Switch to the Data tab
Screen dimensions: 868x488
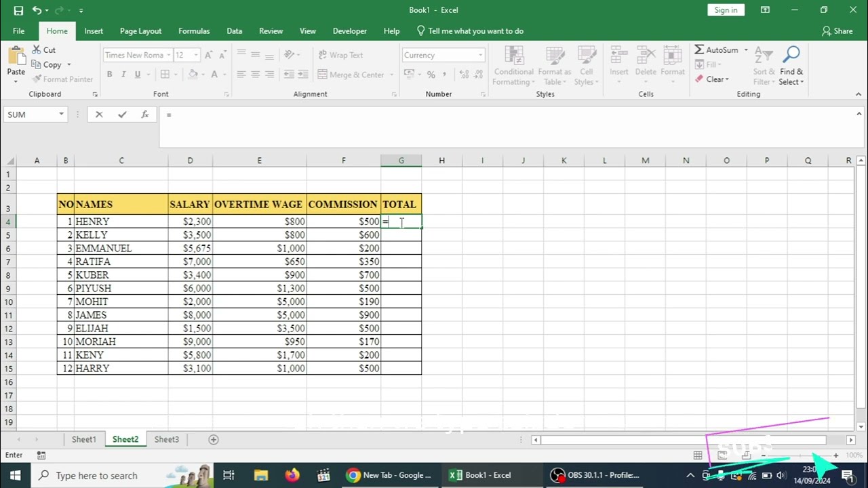click(x=235, y=31)
